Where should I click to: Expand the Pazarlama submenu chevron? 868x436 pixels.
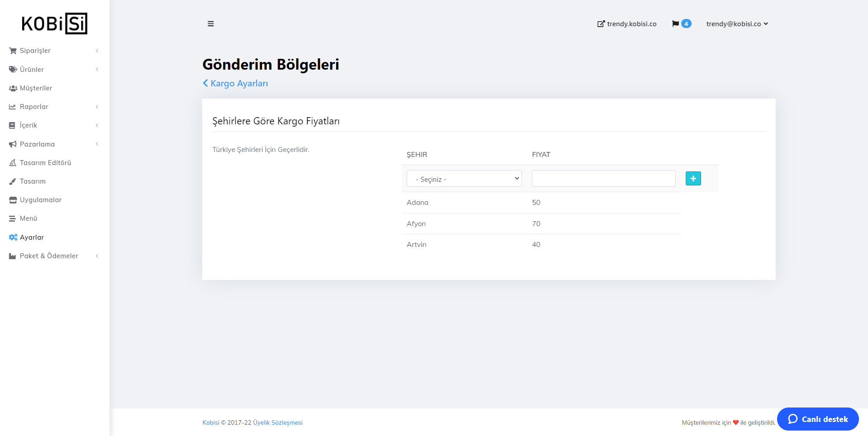(97, 144)
